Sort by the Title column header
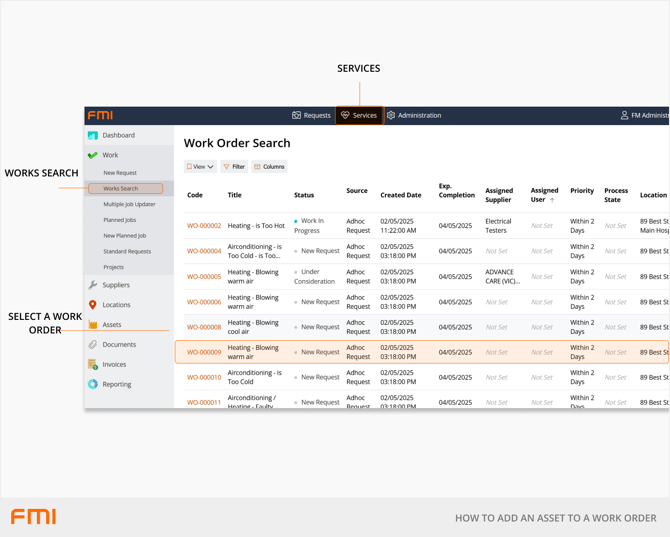The image size is (670, 537). [x=235, y=195]
